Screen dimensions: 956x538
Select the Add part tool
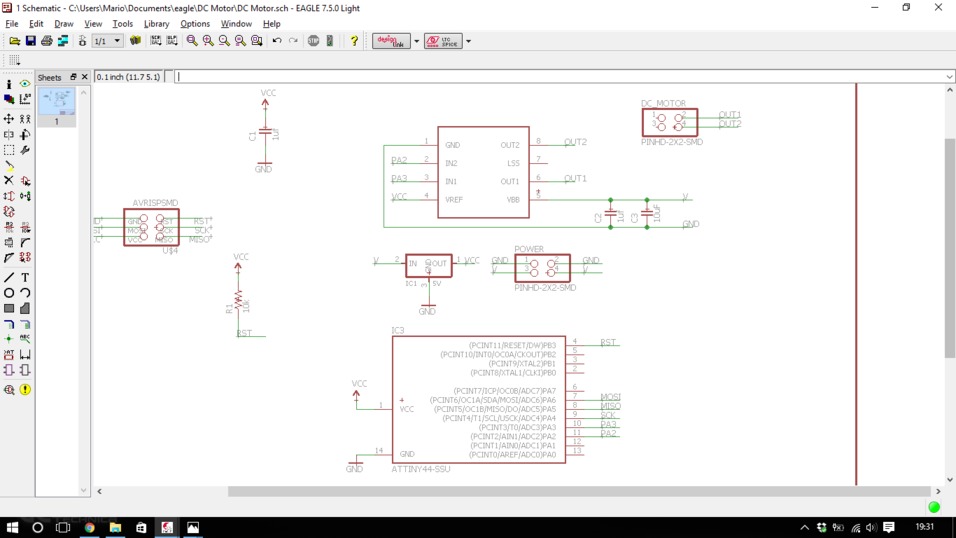25,181
